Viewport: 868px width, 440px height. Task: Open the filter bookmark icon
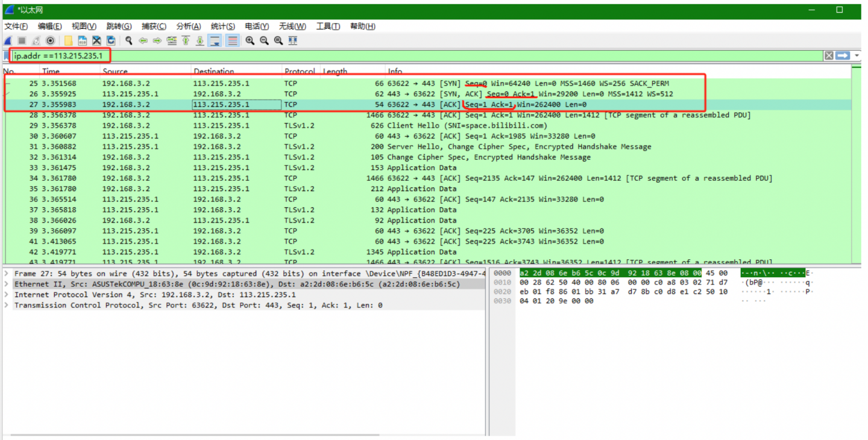click(x=7, y=56)
